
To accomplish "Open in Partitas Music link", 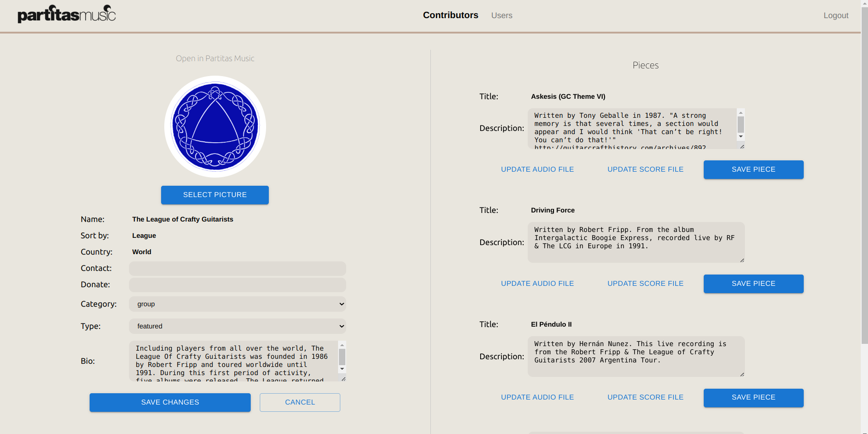I will 215,58.
